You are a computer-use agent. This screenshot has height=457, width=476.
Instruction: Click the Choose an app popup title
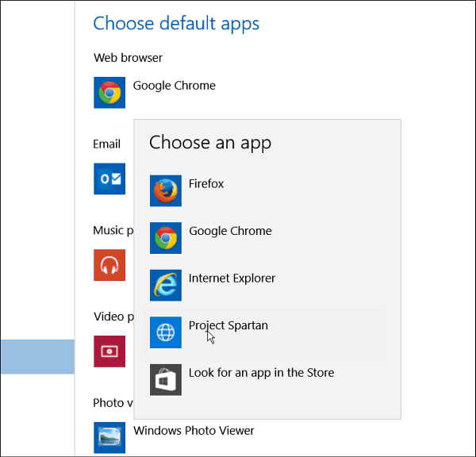[210, 143]
